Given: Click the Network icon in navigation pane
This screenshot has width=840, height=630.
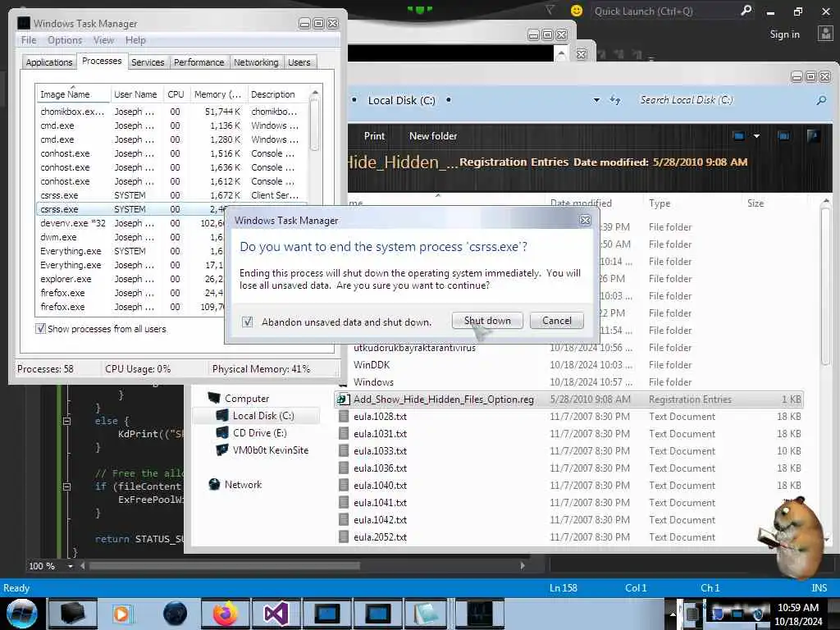Looking at the screenshot, I should tap(214, 484).
